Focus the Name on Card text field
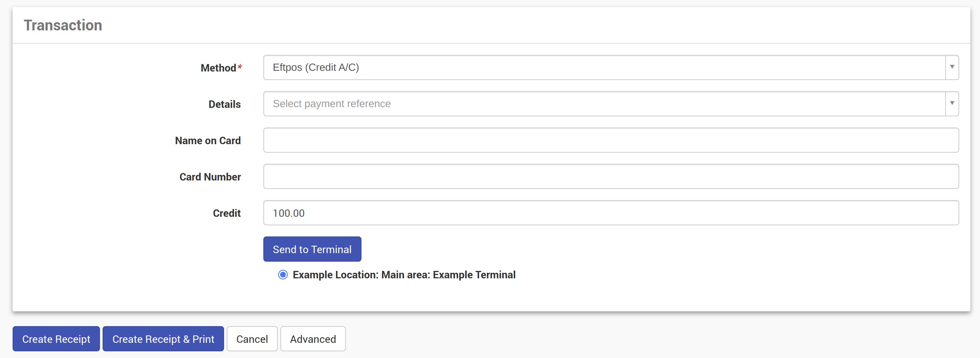 [x=611, y=140]
